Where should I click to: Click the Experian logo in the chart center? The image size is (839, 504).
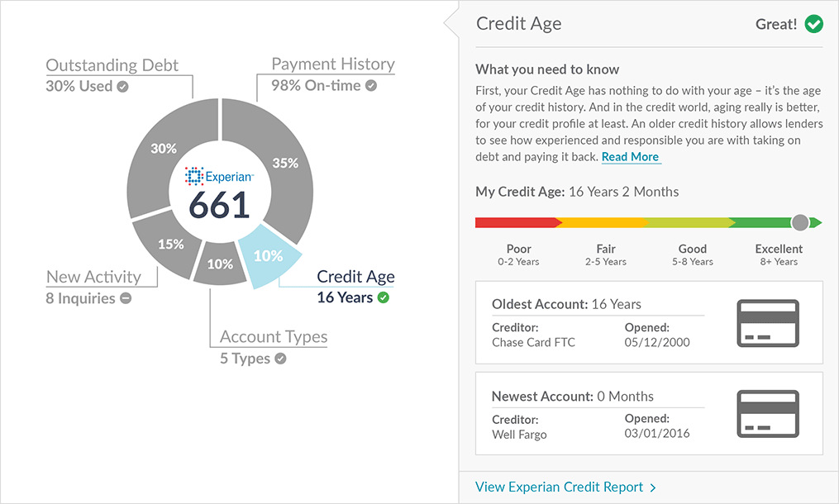tap(219, 176)
